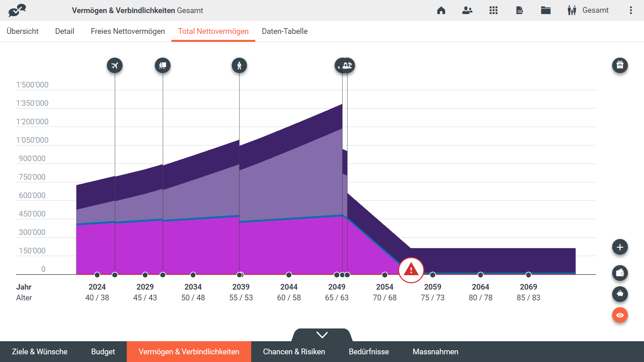Click the home icon in header
This screenshot has width=644, height=362.
[441, 10]
